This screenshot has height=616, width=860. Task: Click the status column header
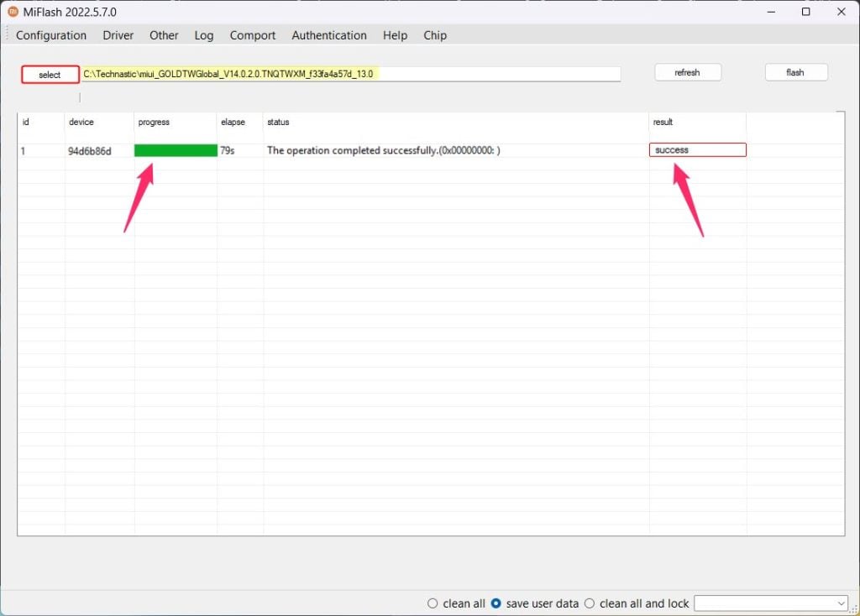(x=277, y=122)
